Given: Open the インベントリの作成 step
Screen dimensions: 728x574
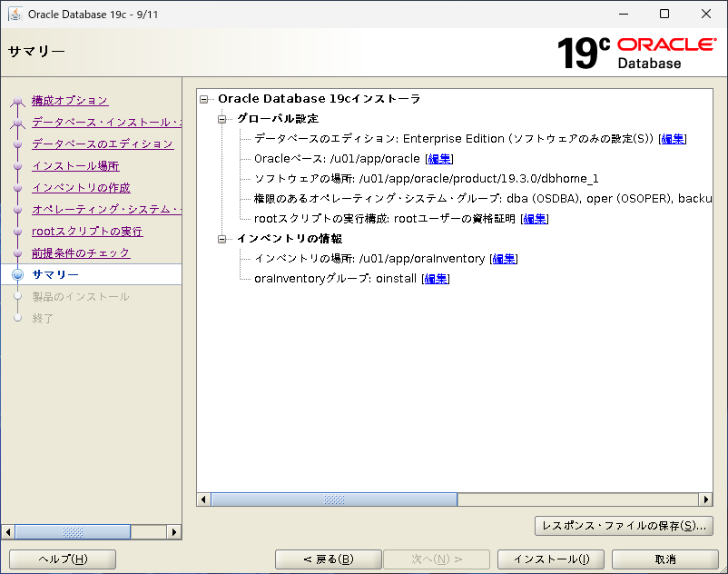Looking at the screenshot, I should [81, 188].
